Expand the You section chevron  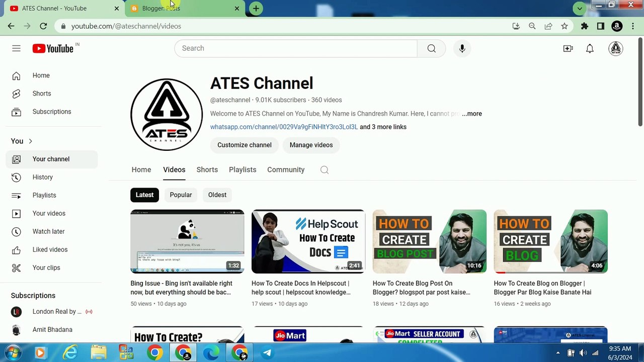30,141
